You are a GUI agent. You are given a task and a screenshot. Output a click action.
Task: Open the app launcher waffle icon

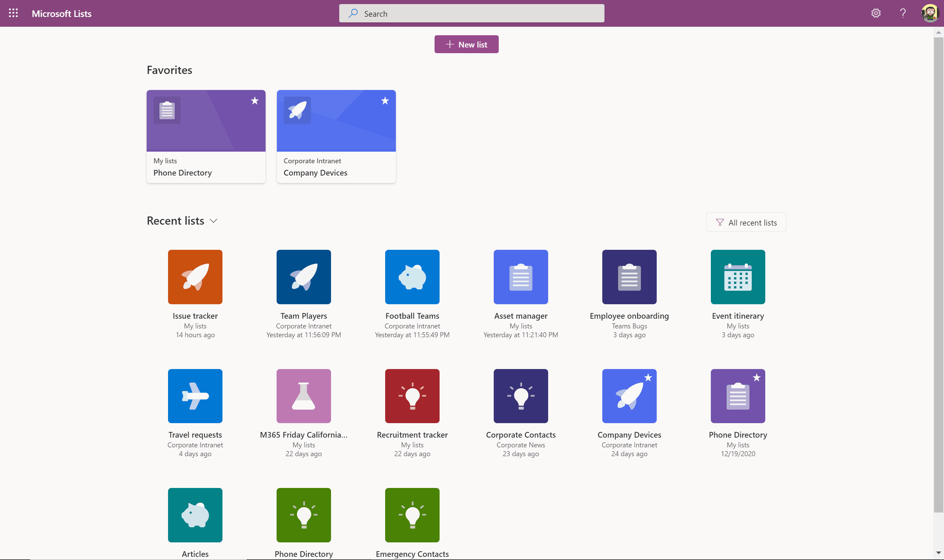click(13, 13)
